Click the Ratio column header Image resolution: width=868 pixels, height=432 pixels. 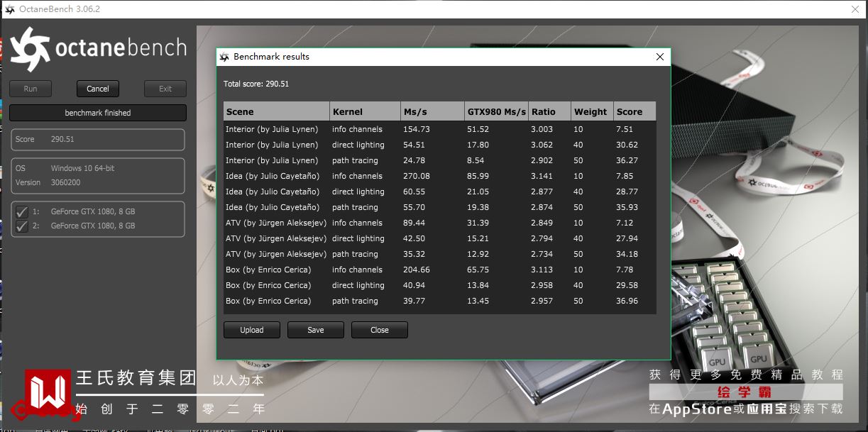(550, 111)
